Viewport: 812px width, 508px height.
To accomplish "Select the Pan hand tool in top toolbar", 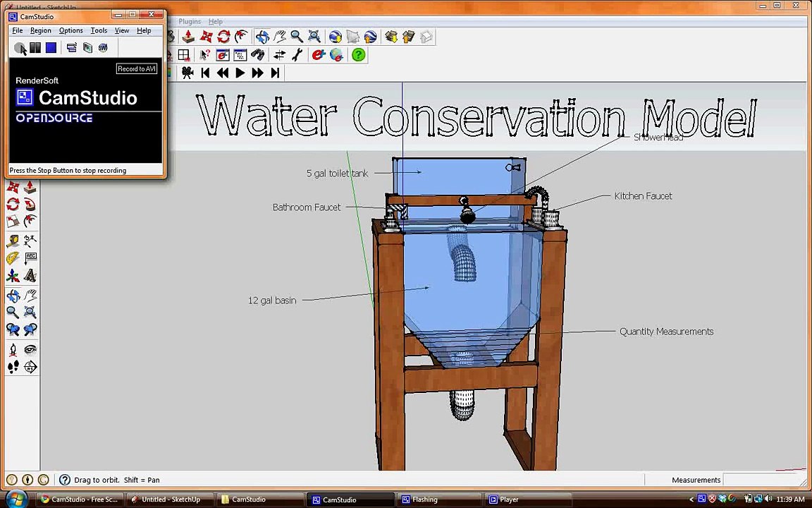I will click(280, 37).
